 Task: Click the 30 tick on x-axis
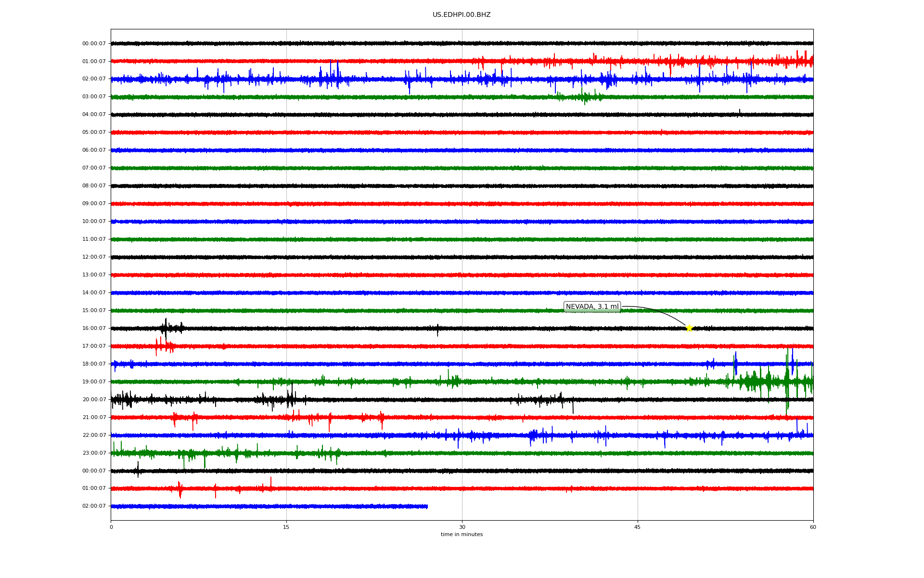coord(462,527)
